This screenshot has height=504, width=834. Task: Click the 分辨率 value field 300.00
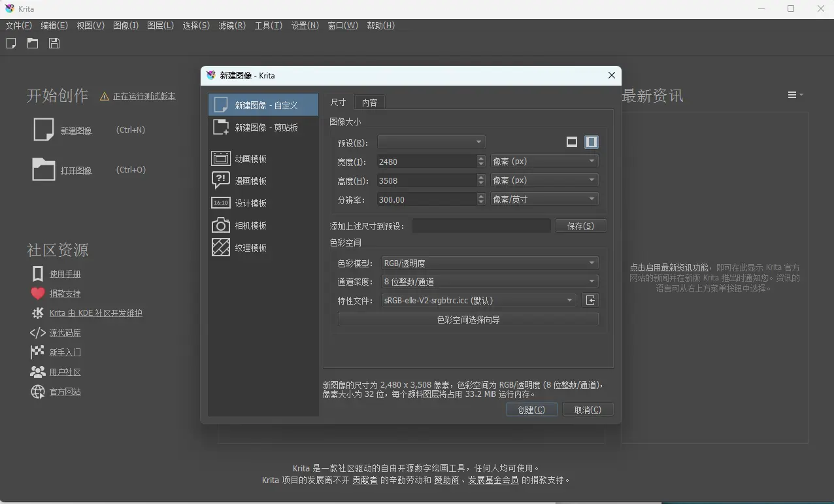coord(426,199)
